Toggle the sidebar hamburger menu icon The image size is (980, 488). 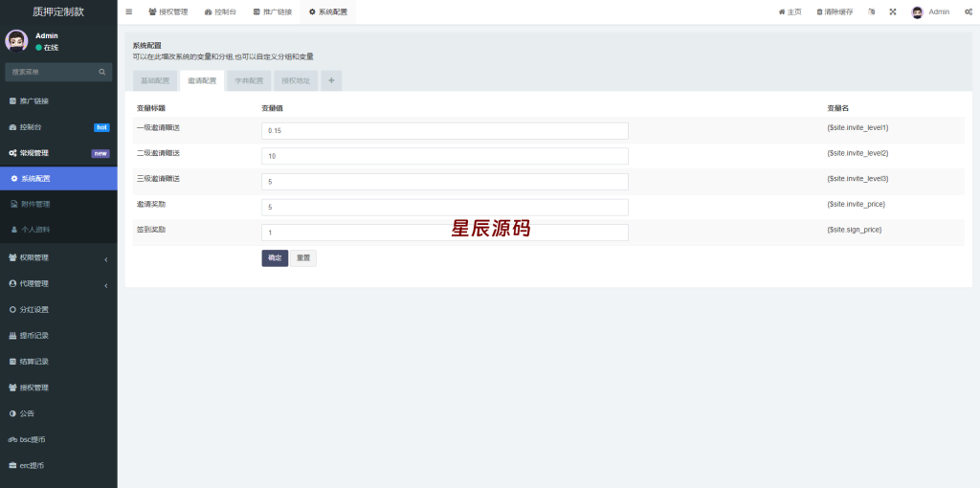click(x=129, y=11)
